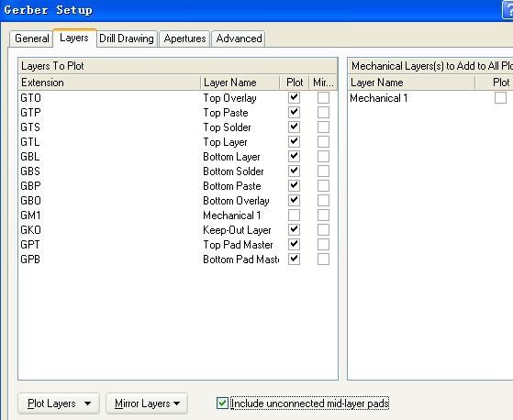
Task: Uncheck Plot for Top Overlay
Action: tap(294, 97)
